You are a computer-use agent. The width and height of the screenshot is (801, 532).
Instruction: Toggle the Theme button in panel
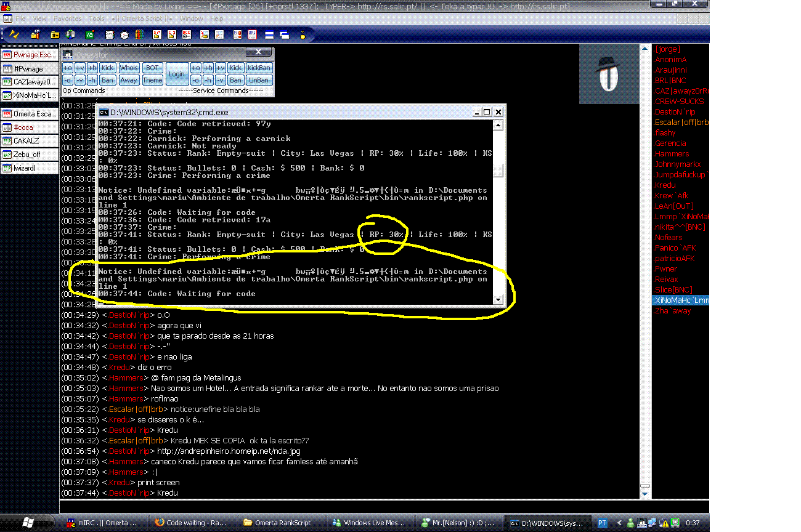tap(152, 80)
